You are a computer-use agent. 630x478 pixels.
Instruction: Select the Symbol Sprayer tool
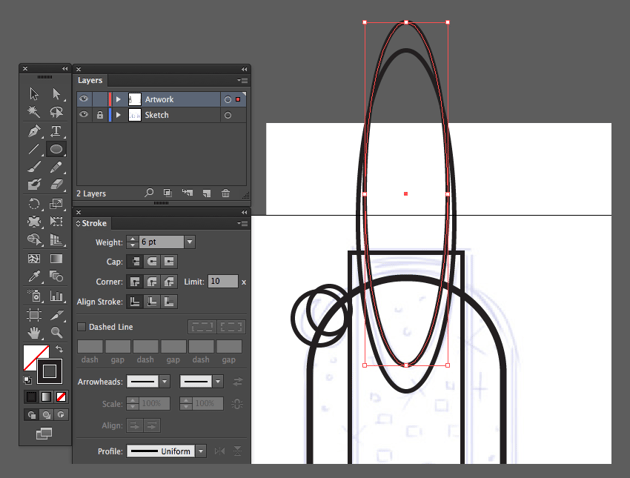pyautogui.click(x=34, y=296)
